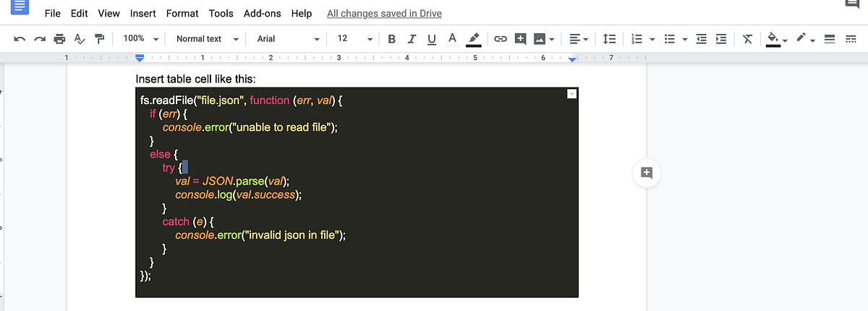Open the border color pencil tool
Image resolution: width=868 pixels, height=311 pixels.
pos(801,39)
